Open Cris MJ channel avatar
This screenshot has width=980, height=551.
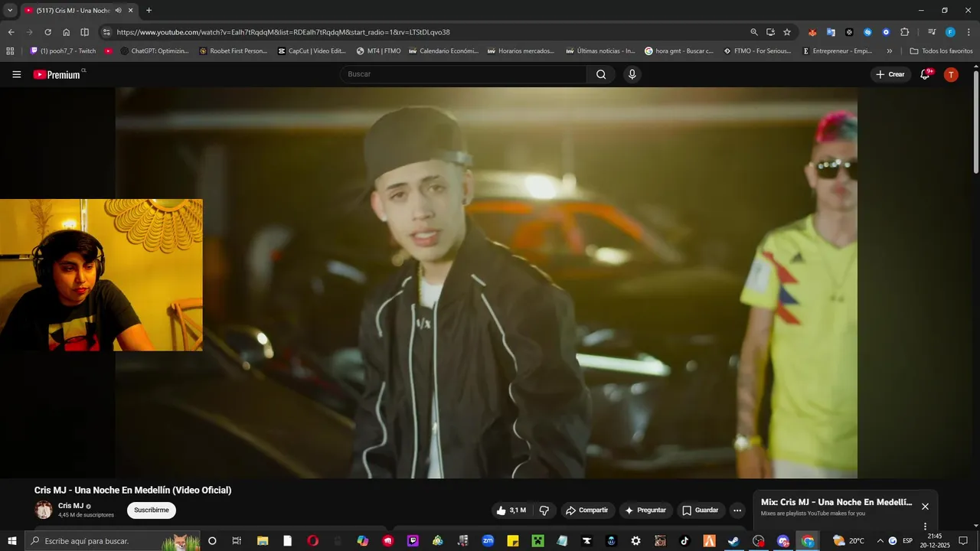(x=44, y=510)
